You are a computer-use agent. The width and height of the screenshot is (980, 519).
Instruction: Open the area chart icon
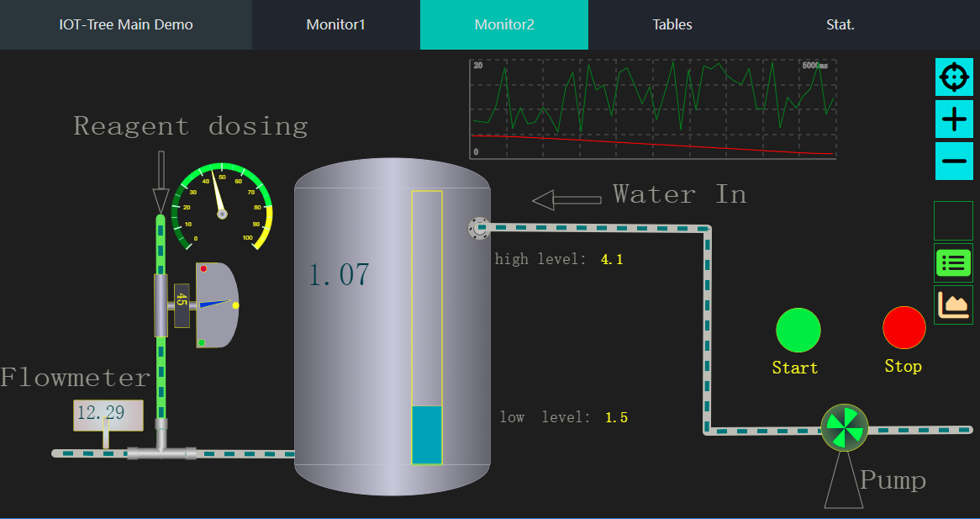pyautogui.click(x=954, y=305)
